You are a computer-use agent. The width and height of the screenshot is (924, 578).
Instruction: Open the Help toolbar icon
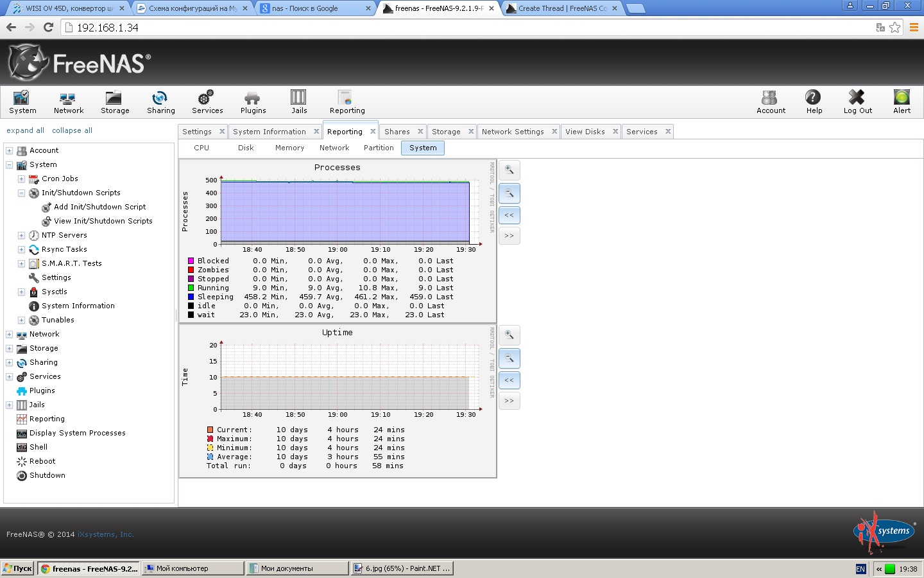[814, 101]
